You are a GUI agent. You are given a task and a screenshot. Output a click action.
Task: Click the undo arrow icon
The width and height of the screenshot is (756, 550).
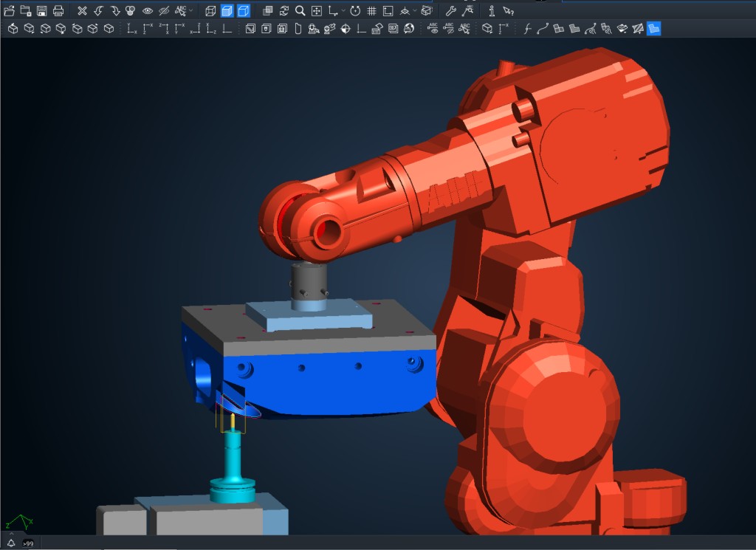point(98,10)
